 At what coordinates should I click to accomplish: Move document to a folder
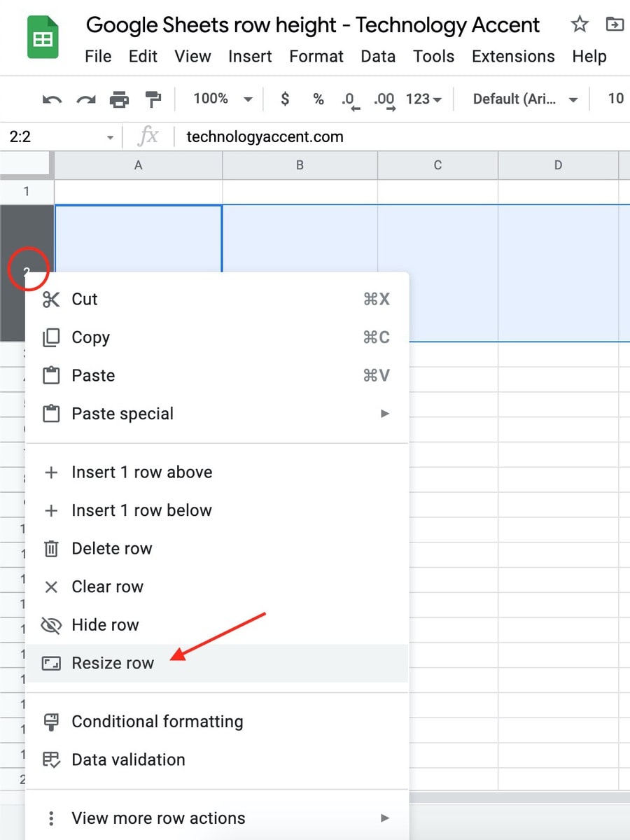click(x=615, y=25)
